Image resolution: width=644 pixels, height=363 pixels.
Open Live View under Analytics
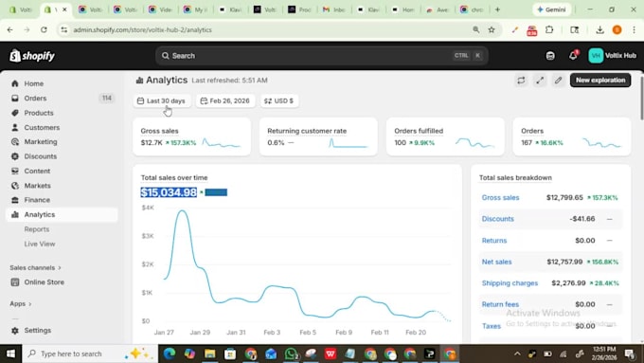(40, 244)
